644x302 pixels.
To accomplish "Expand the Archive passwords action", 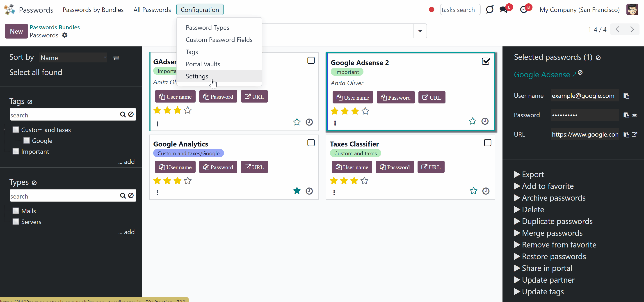I will tap(550, 198).
